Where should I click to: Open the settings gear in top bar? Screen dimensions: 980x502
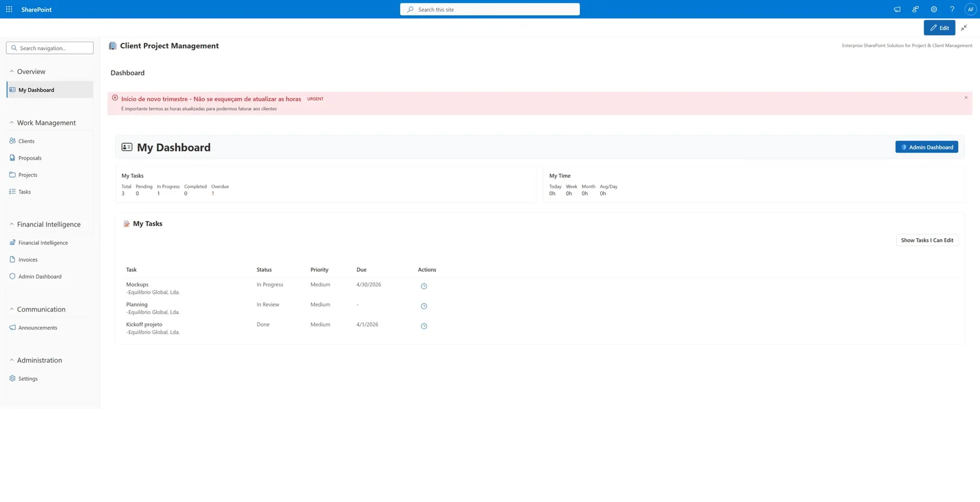933,9
